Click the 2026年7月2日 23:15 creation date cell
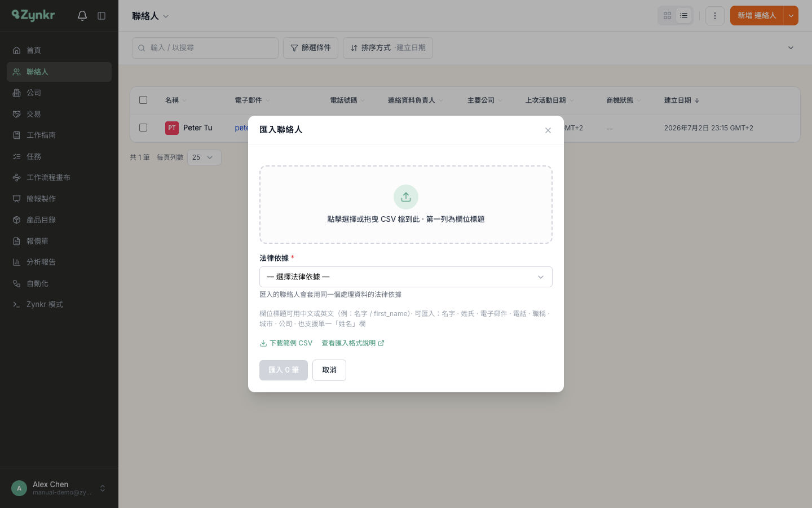The width and height of the screenshot is (812, 508). 709,128
